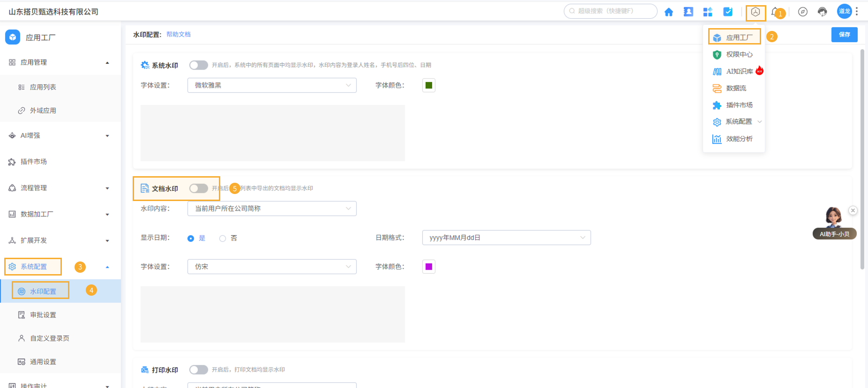The image size is (868, 388).
Task: Toggle the 文档水印 switch
Action: [199, 188]
